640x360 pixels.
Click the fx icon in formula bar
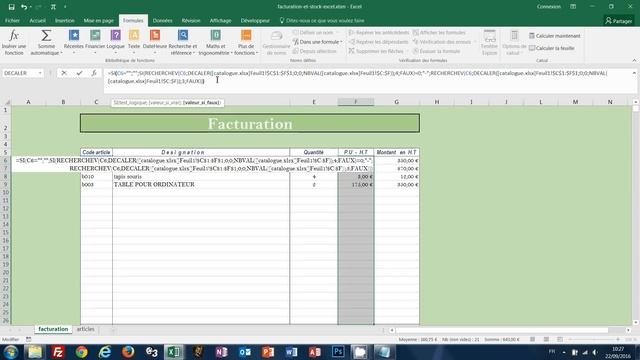pyautogui.click(x=94, y=73)
